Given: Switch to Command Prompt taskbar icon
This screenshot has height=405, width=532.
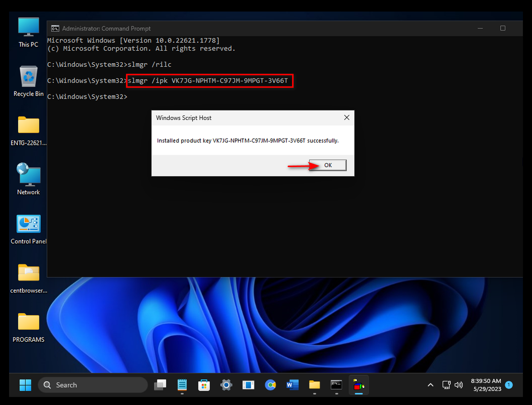Looking at the screenshot, I should tap(336, 385).
